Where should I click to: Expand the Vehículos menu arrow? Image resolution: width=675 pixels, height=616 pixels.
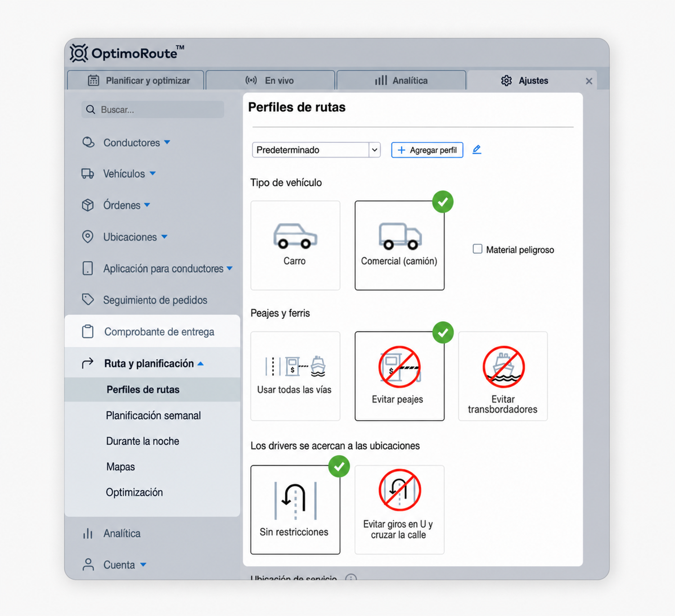point(153,173)
